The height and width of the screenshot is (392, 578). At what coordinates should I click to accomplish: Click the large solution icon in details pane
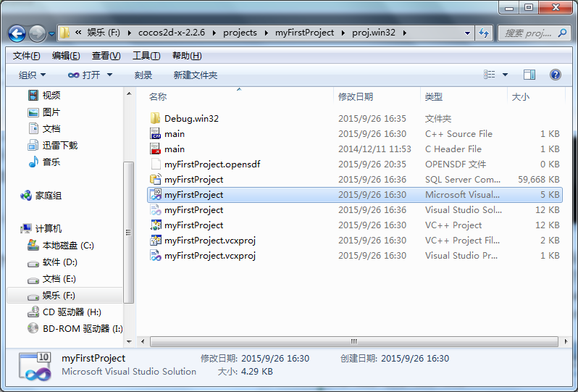[35, 367]
